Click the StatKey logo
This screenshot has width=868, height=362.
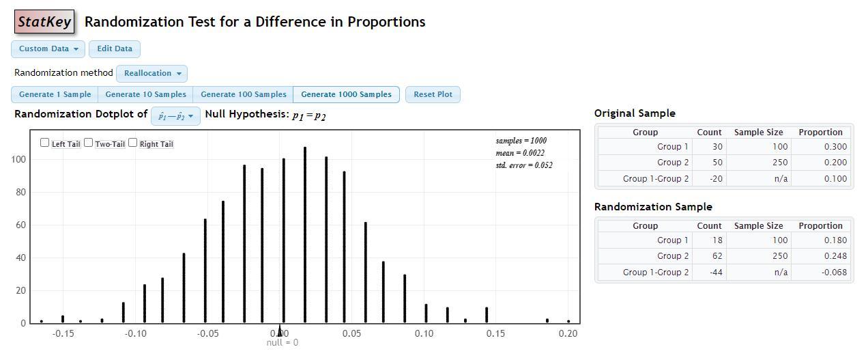pos(44,22)
